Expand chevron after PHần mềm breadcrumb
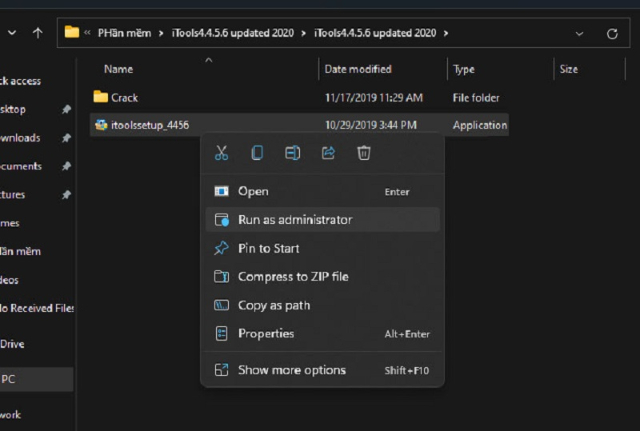Screen dimensions: 640x431 pos(161,33)
